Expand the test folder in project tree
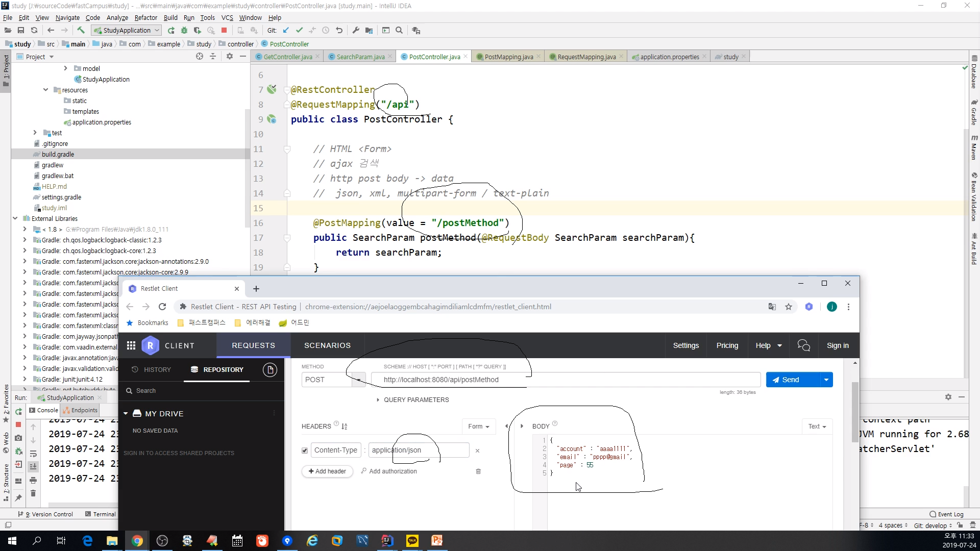The height and width of the screenshot is (551, 980). (x=35, y=133)
